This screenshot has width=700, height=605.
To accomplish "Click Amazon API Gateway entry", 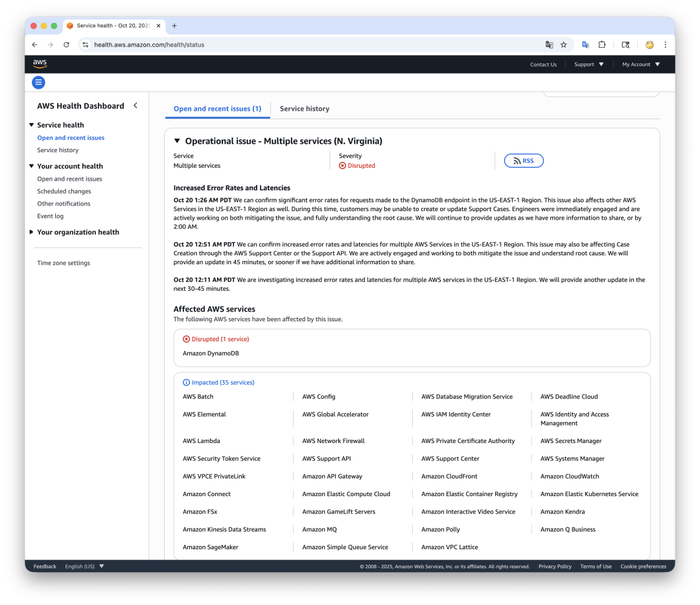I will point(332,477).
